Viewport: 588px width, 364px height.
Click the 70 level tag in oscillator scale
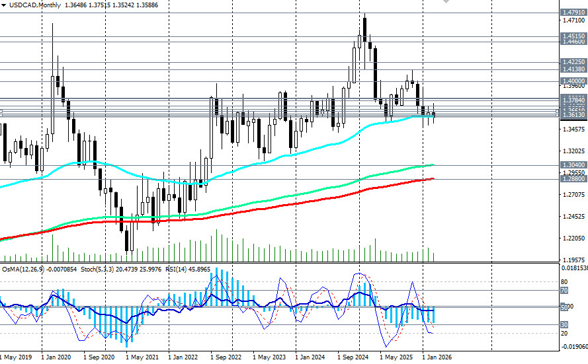click(564, 290)
